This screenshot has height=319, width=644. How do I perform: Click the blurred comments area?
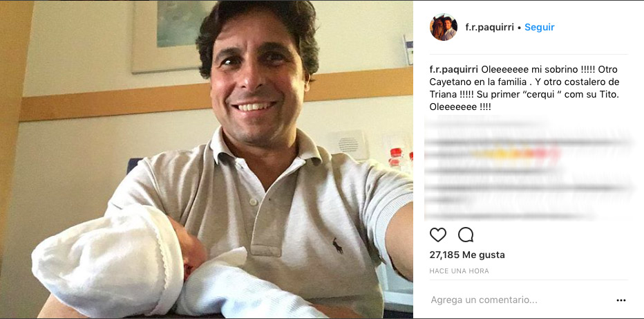[528, 167]
